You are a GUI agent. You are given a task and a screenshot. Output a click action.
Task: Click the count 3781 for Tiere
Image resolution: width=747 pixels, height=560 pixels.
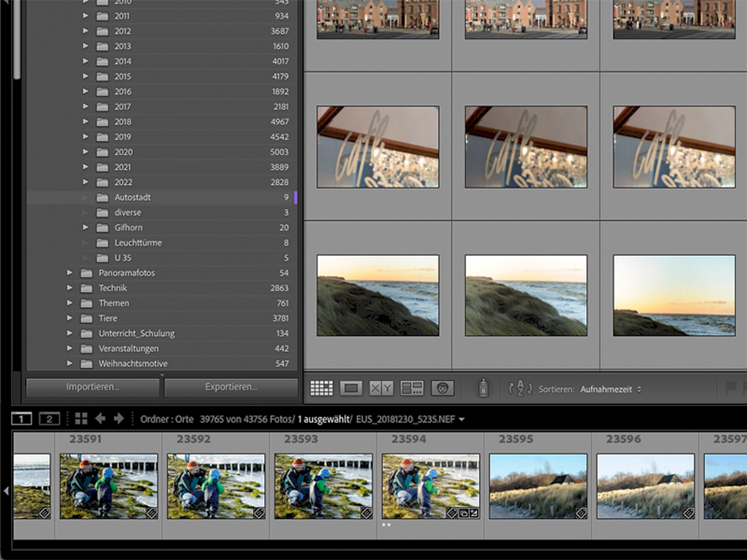point(280,318)
